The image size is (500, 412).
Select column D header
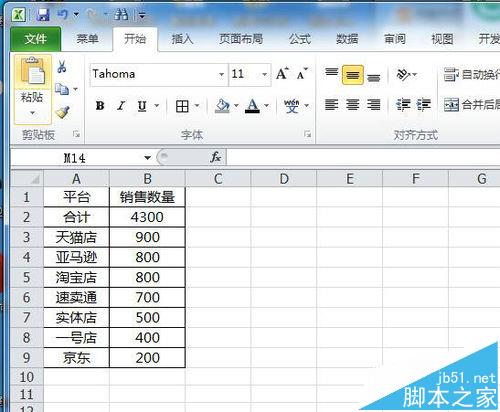(x=284, y=179)
